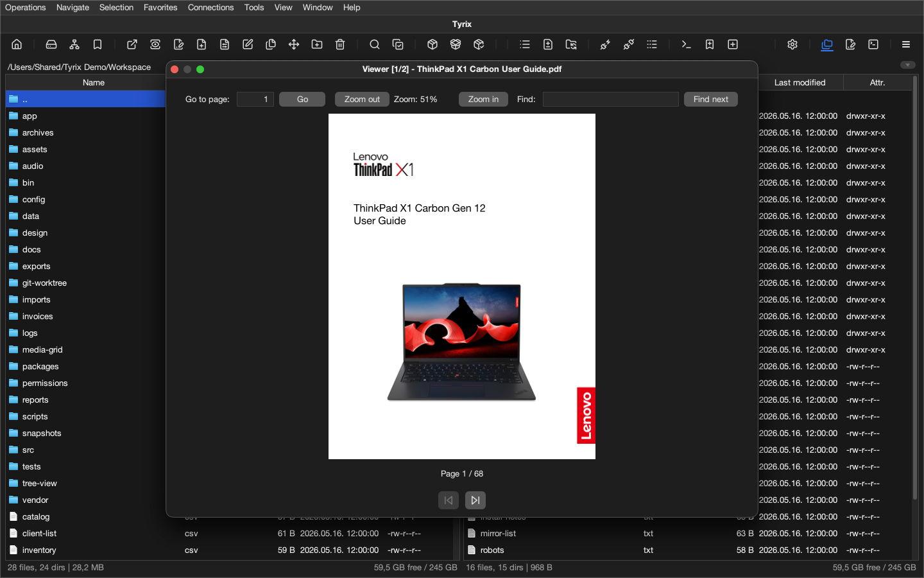Click the trash delete icon
Screen dimensions: 924x578
pyautogui.click(x=340, y=44)
